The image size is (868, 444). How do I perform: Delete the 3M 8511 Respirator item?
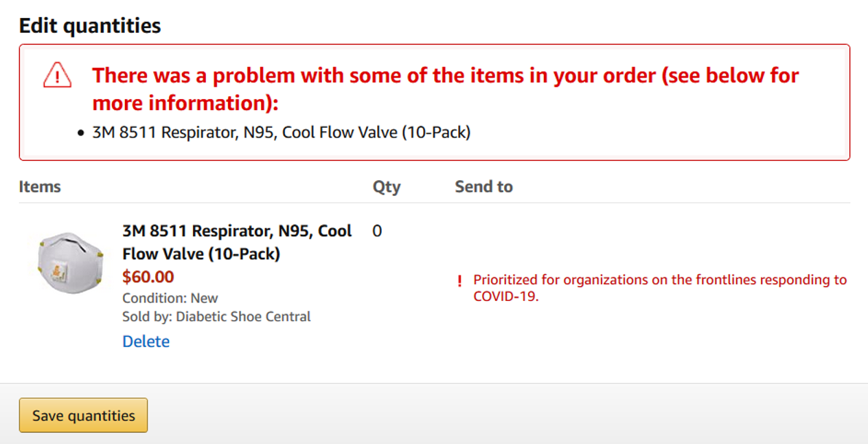point(146,342)
